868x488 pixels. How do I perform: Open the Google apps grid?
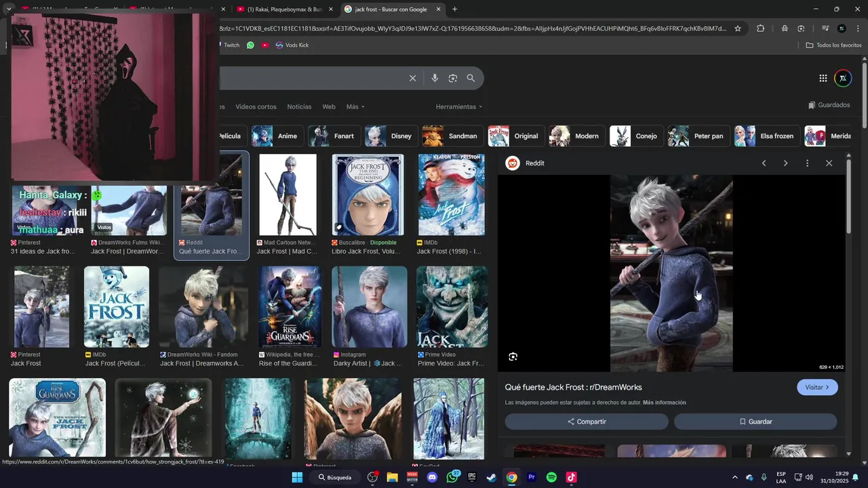(x=823, y=78)
